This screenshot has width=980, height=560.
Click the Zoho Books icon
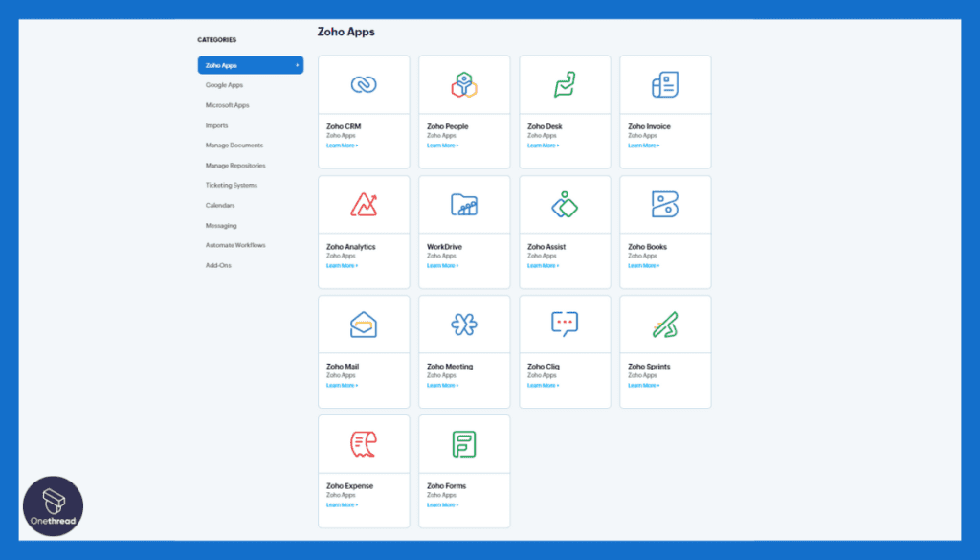(x=665, y=204)
